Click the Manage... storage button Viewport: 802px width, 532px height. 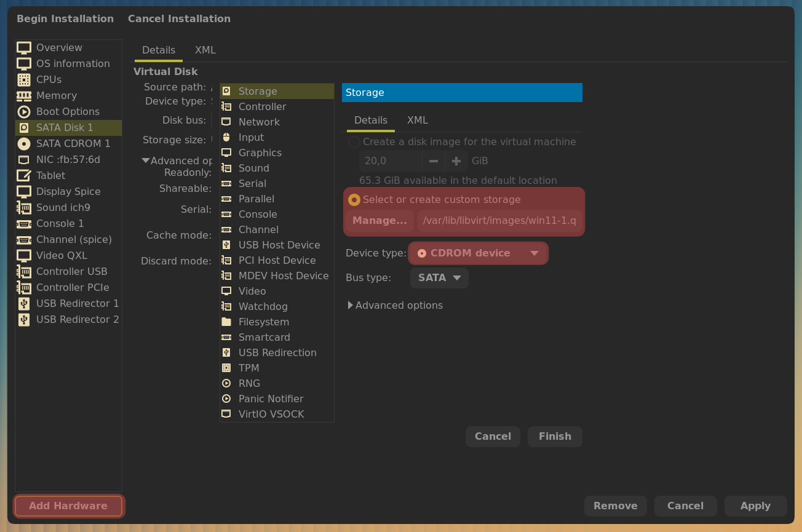[379, 221]
